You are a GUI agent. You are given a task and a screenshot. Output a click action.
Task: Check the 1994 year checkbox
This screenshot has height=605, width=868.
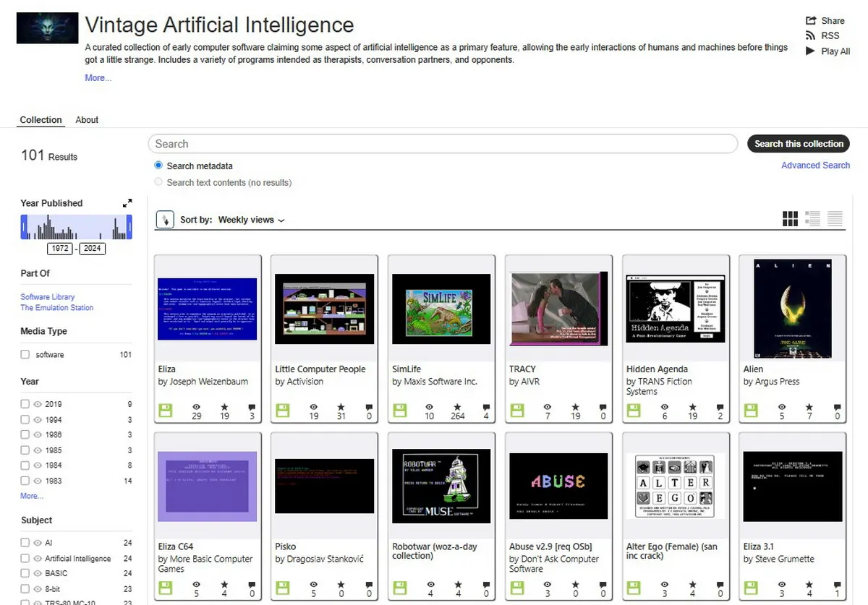click(x=25, y=419)
